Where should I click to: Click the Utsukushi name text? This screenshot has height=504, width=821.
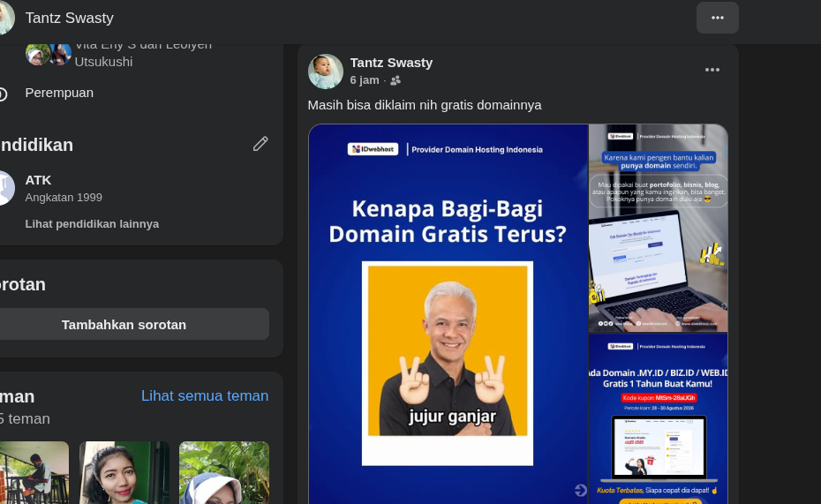click(x=103, y=62)
